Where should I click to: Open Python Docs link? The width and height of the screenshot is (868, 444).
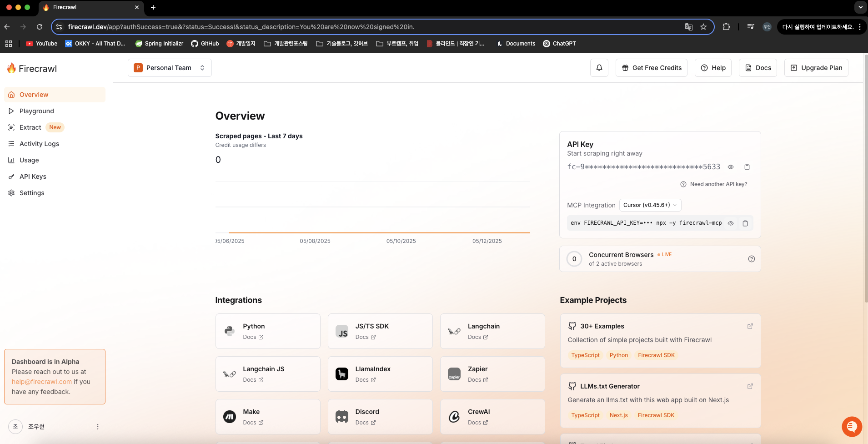(253, 337)
